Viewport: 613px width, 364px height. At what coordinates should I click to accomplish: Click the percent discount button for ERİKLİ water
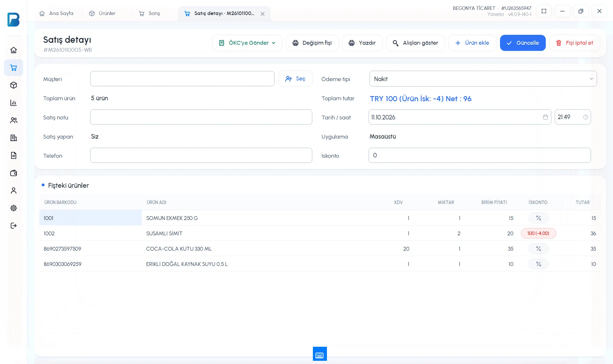[539, 264]
